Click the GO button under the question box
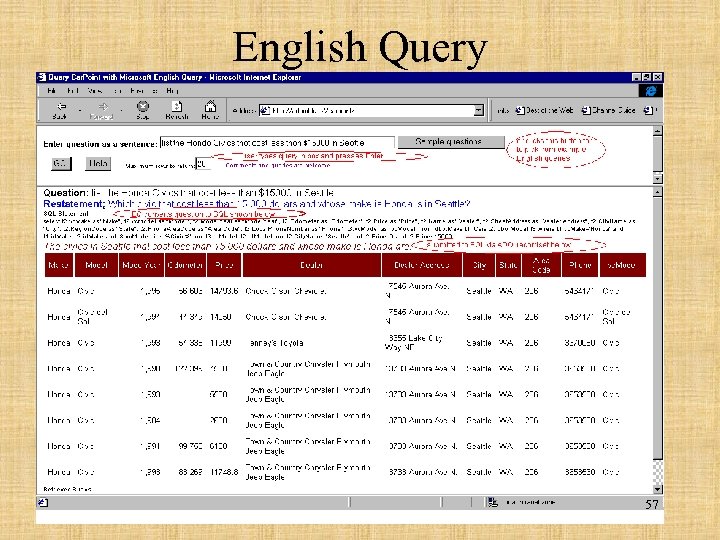Image resolution: width=720 pixels, height=540 pixels. coord(61,163)
